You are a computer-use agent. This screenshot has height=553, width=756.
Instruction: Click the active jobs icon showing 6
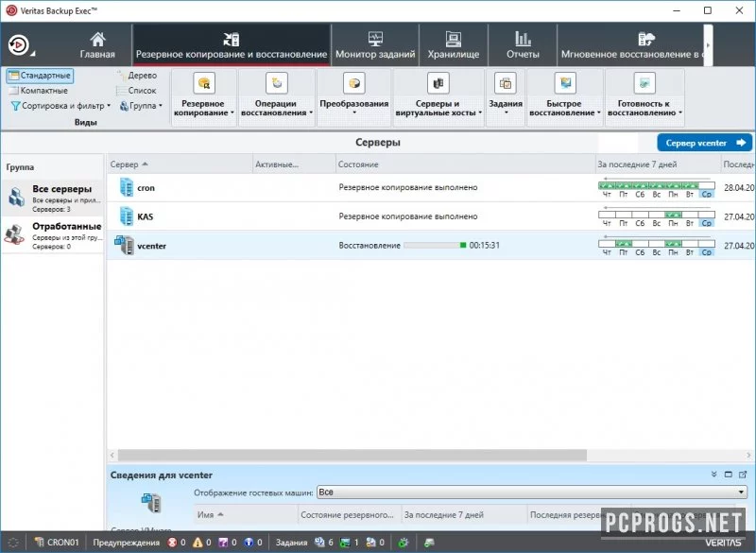(x=319, y=543)
